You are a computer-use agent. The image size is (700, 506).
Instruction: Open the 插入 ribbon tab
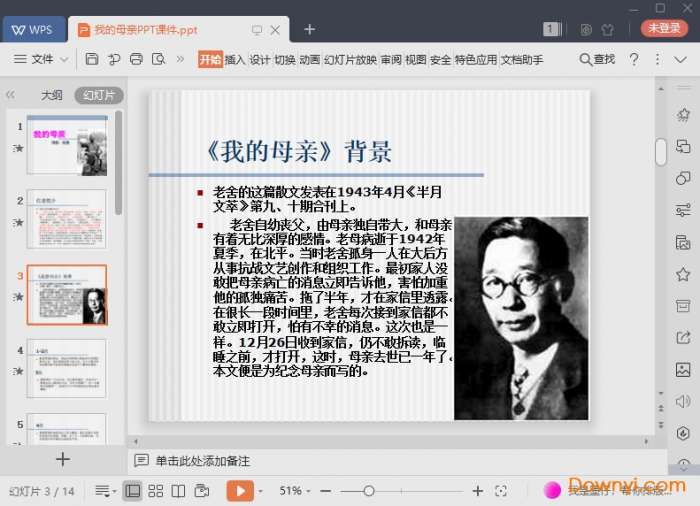point(235,60)
